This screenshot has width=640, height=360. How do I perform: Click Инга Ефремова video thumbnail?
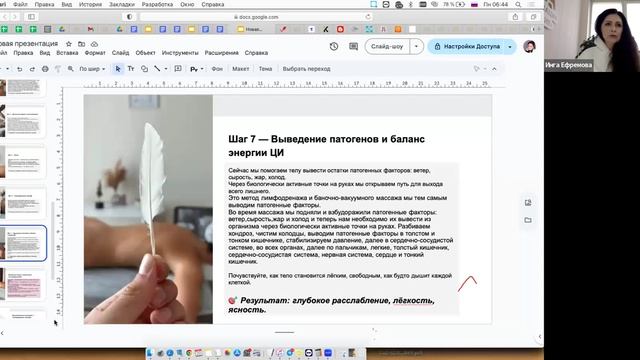[x=592, y=36]
